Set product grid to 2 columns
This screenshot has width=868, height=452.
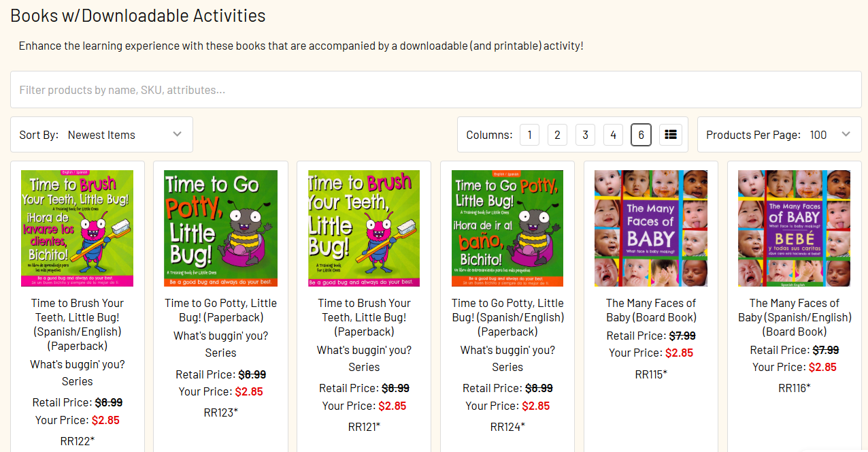[x=557, y=135]
